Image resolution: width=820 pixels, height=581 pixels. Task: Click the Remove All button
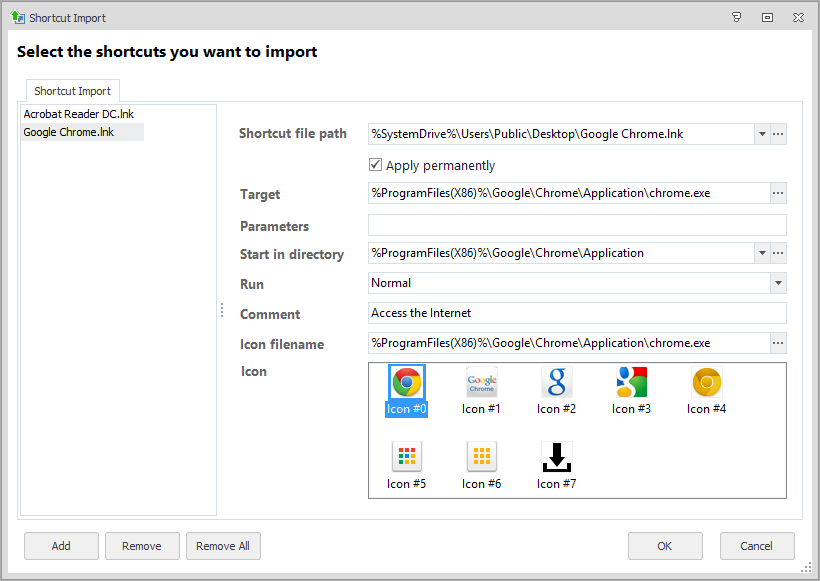(x=223, y=546)
